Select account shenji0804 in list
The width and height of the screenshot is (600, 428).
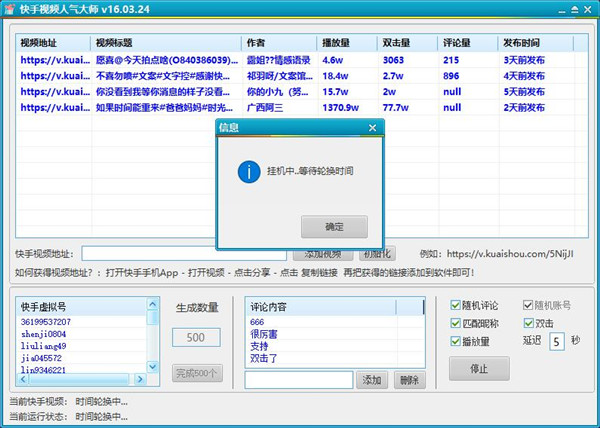click(x=43, y=334)
